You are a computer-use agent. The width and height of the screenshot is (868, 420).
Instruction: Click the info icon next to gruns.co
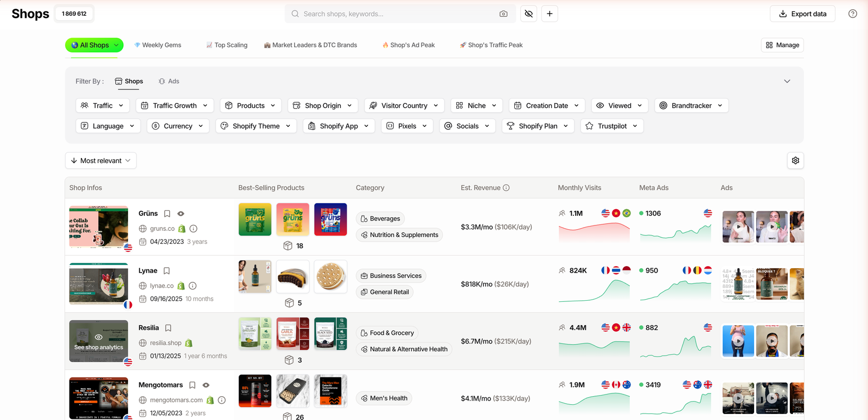point(194,229)
